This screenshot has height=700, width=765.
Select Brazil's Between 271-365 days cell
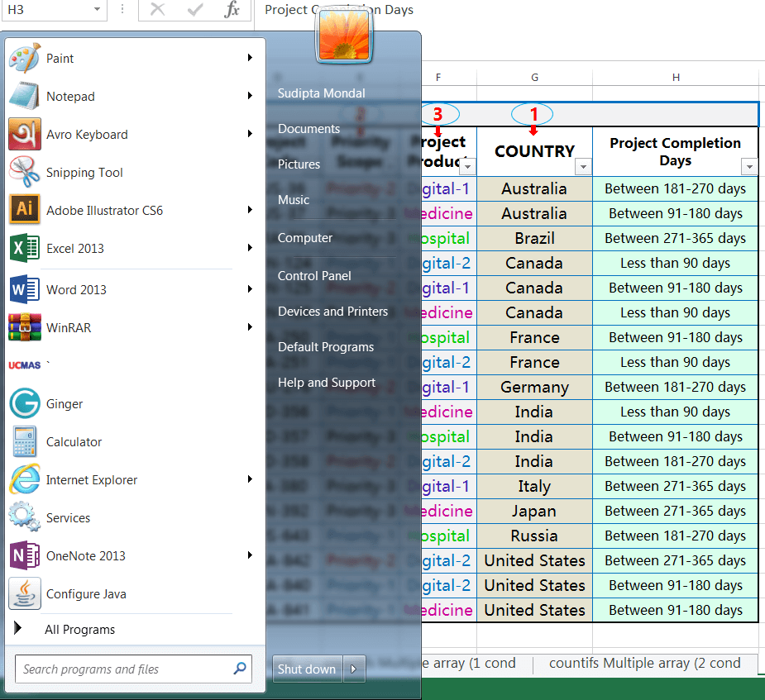pos(676,238)
